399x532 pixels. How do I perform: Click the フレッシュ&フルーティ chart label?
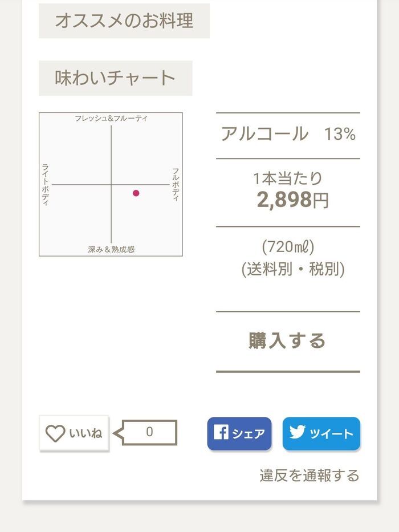click(111, 119)
